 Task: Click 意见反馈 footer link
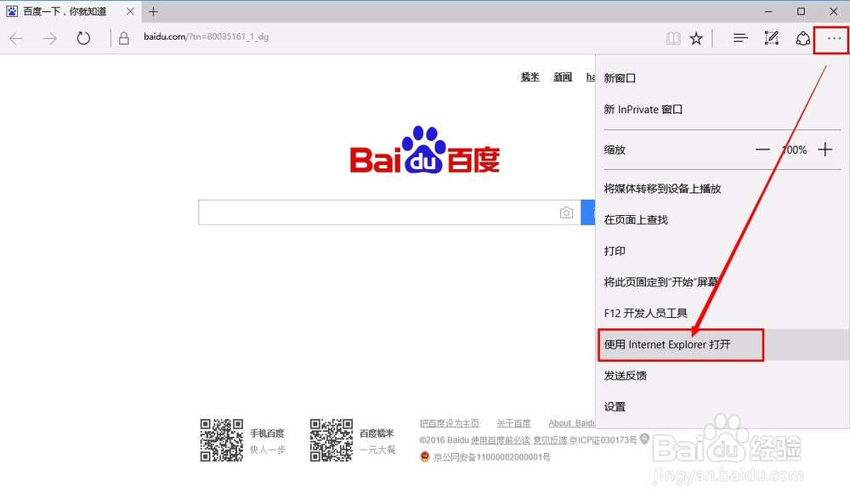(x=550, y=440)
